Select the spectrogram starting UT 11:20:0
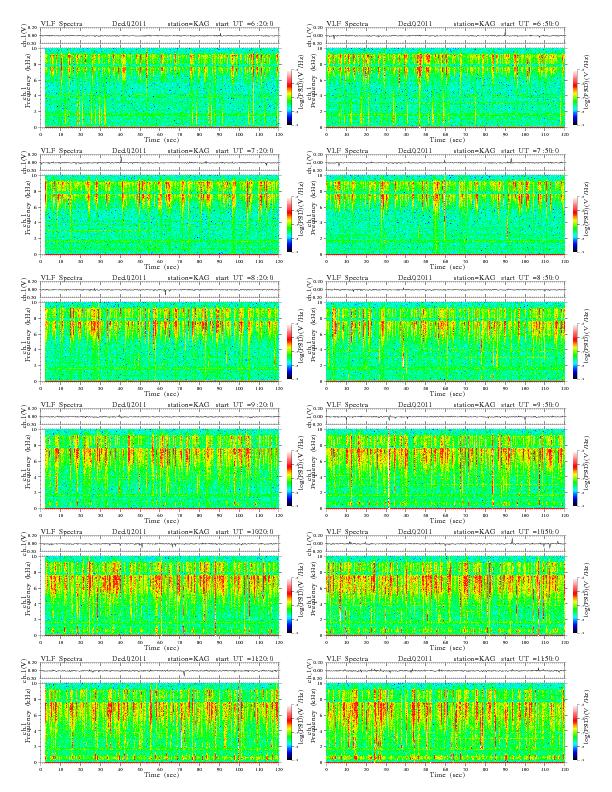The width and height of the screenshot is (612, 792). [160, 723]
